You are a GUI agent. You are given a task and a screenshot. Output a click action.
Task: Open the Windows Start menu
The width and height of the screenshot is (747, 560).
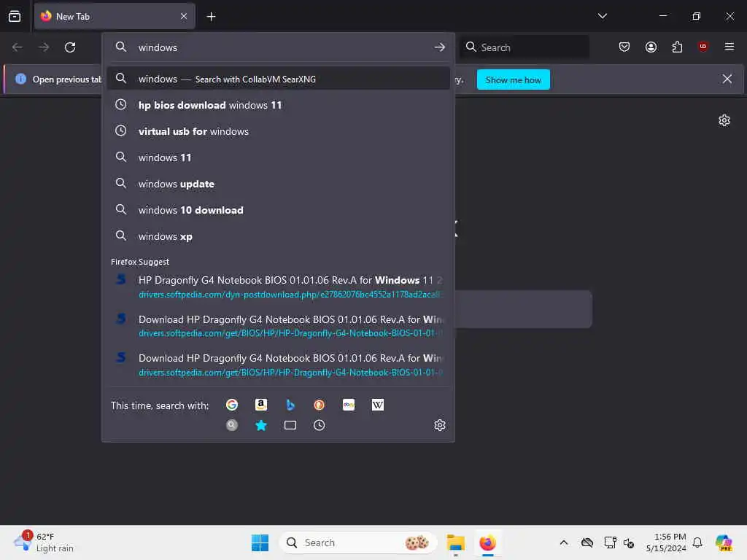260,542
